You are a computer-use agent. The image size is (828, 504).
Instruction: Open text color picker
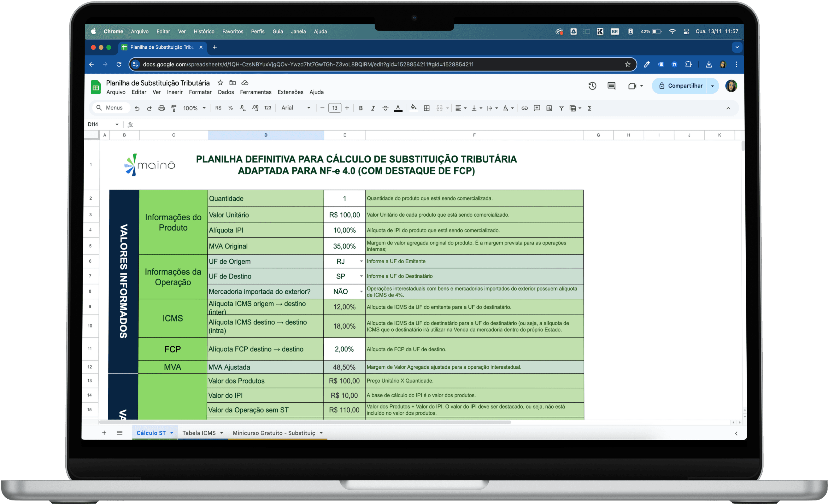398,108
